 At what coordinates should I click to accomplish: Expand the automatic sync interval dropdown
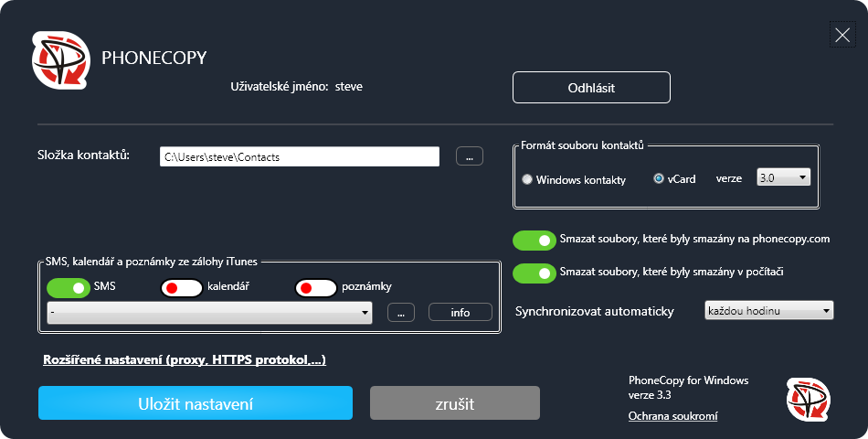pyautogui.click(x=768, y=311)
